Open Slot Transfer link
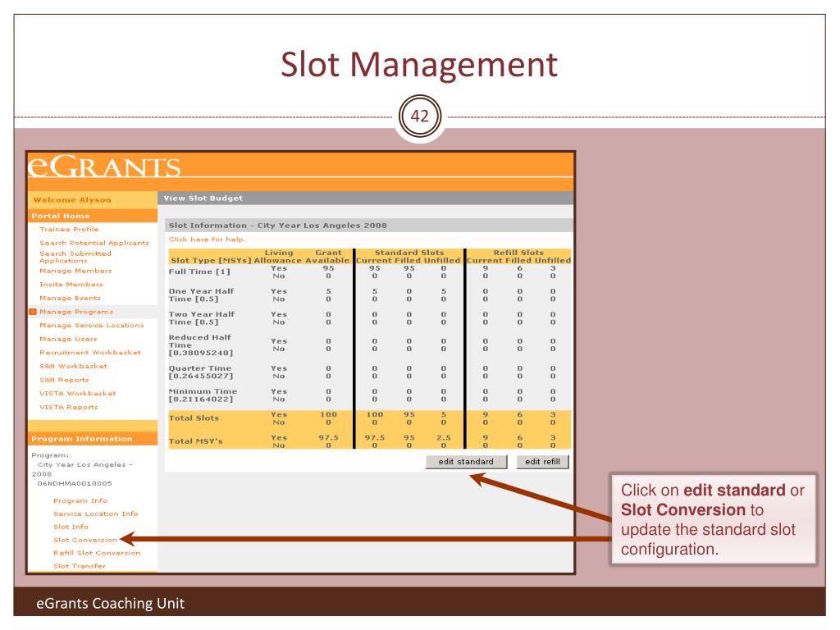 [x=80, y=566]
